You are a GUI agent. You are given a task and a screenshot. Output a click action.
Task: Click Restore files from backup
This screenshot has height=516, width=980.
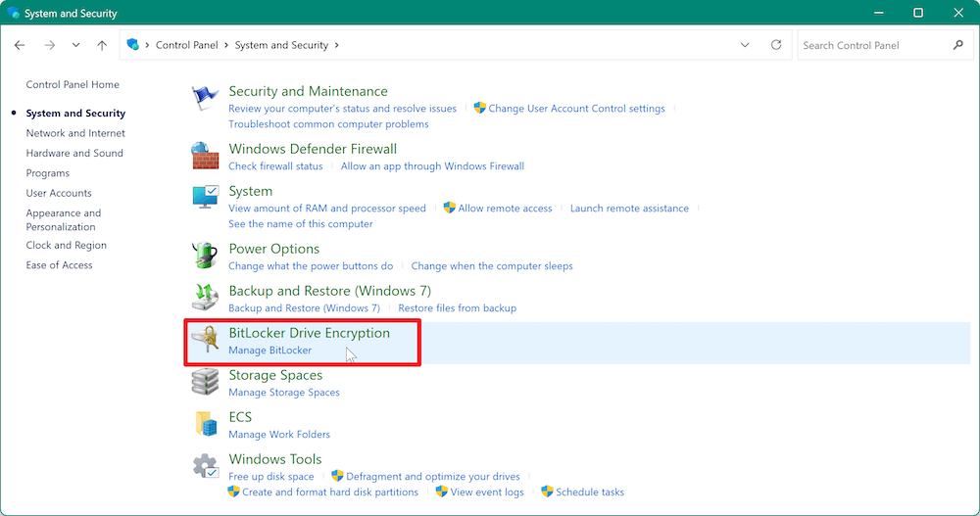[x=458, y=308]
